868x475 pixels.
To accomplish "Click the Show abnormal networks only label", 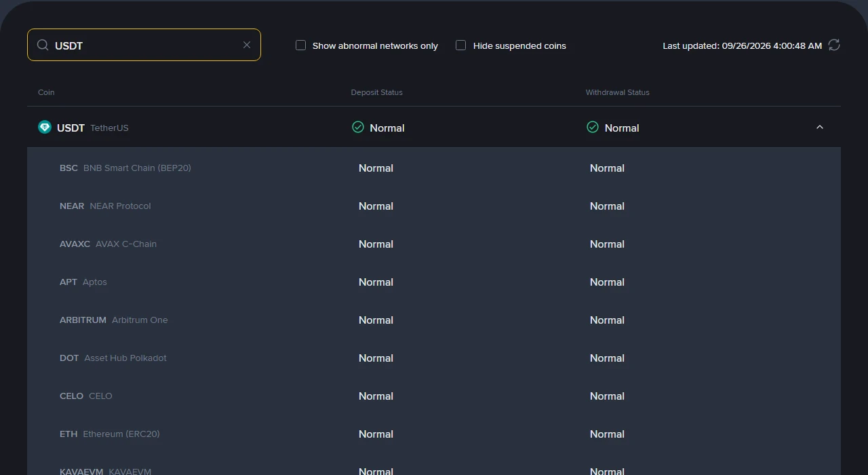I will (375, 45).
